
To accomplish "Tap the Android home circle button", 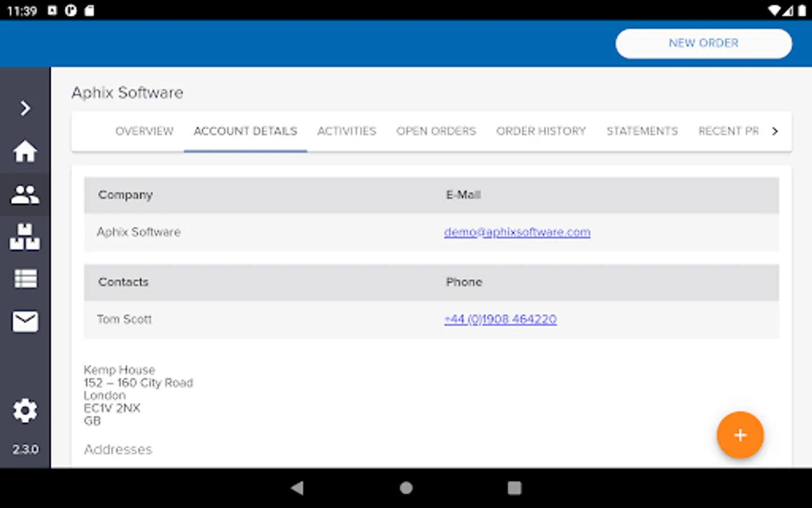I will pos(406,488).
